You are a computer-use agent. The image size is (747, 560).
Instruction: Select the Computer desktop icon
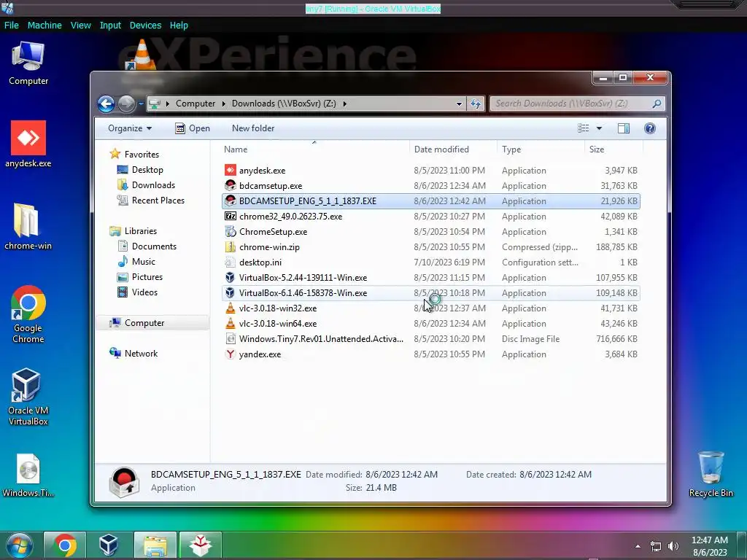pyautogui.click(x=28, y=63)
